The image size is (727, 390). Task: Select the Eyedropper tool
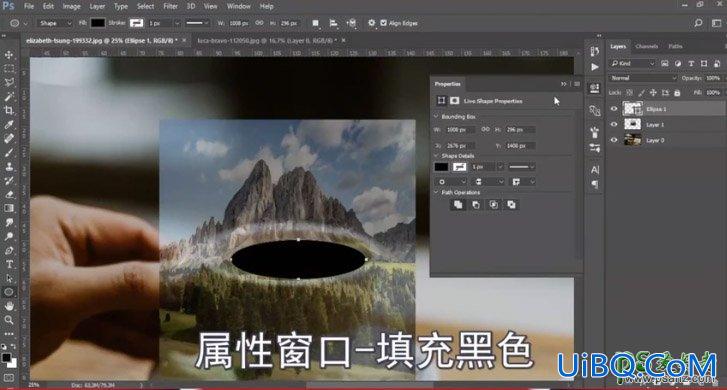[x=9, y=124]
